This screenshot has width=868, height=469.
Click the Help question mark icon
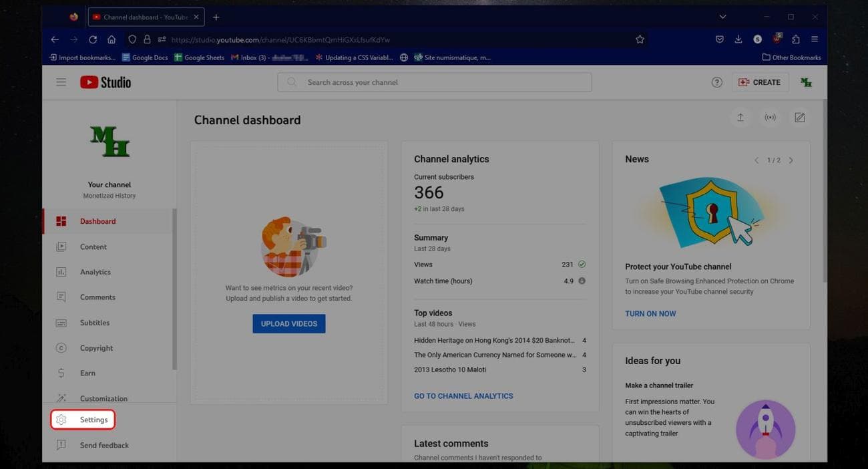[716, 82]
